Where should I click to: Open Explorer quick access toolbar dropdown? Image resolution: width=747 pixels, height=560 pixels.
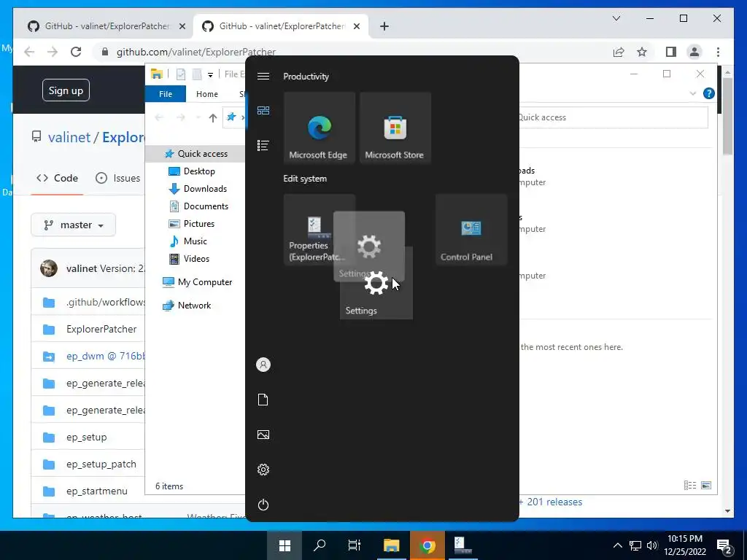tap(210, 74)
